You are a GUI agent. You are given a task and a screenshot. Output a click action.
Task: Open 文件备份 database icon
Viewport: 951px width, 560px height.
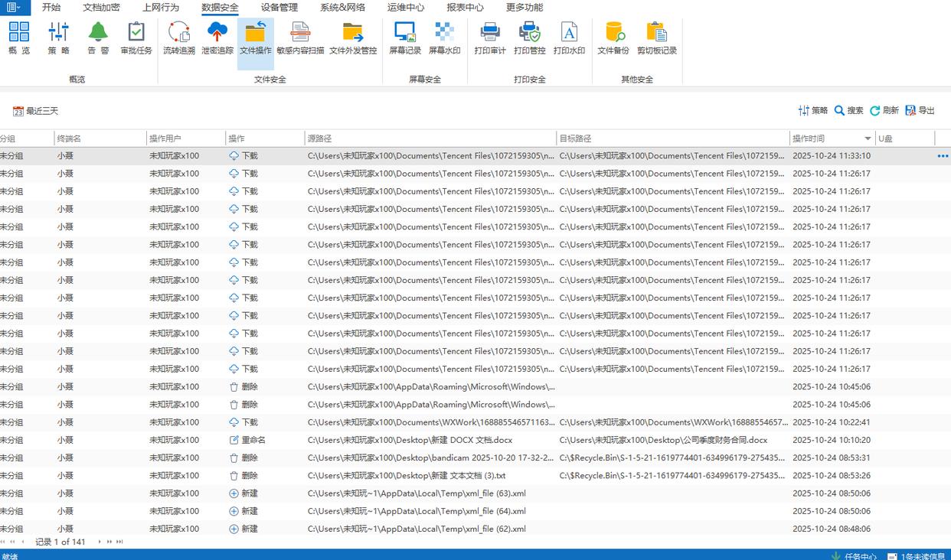613,38
